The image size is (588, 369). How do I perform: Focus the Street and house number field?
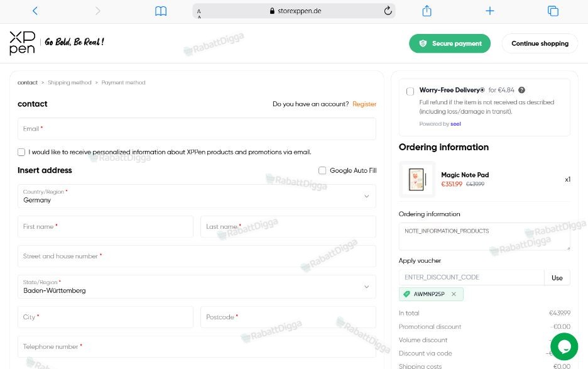coord(197,256)
